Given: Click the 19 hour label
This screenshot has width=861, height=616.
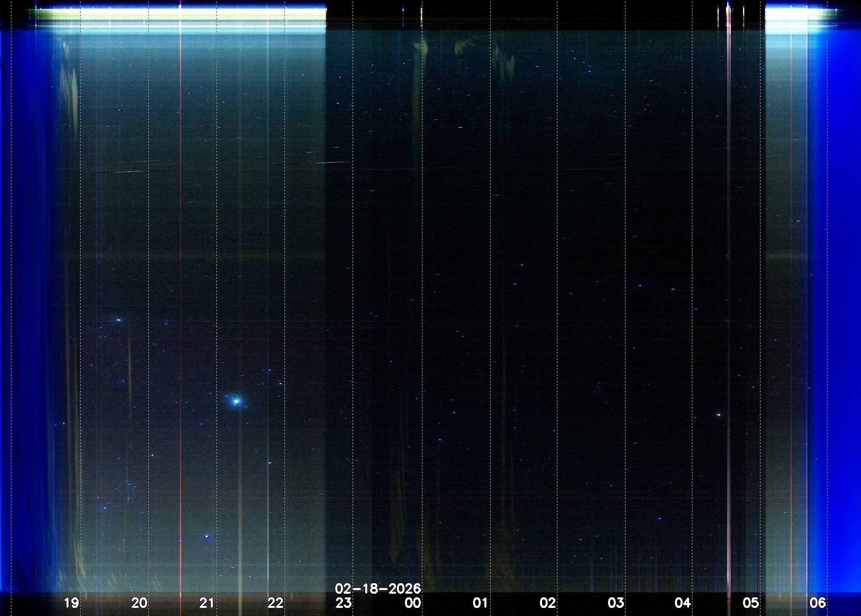Looking at the screenshot, I should tap(71, 603).
